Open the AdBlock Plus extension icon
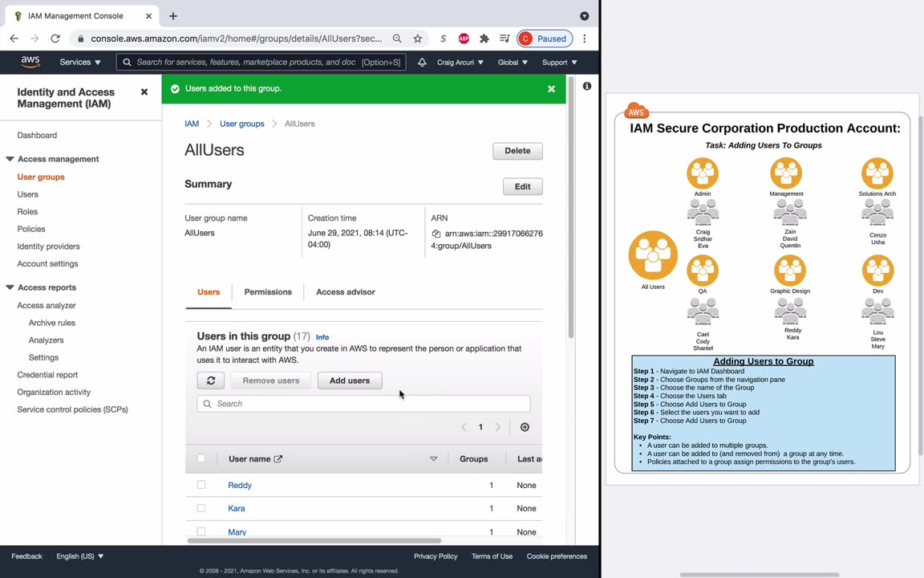This screenshot has width=924, height=578. point(464,39)
